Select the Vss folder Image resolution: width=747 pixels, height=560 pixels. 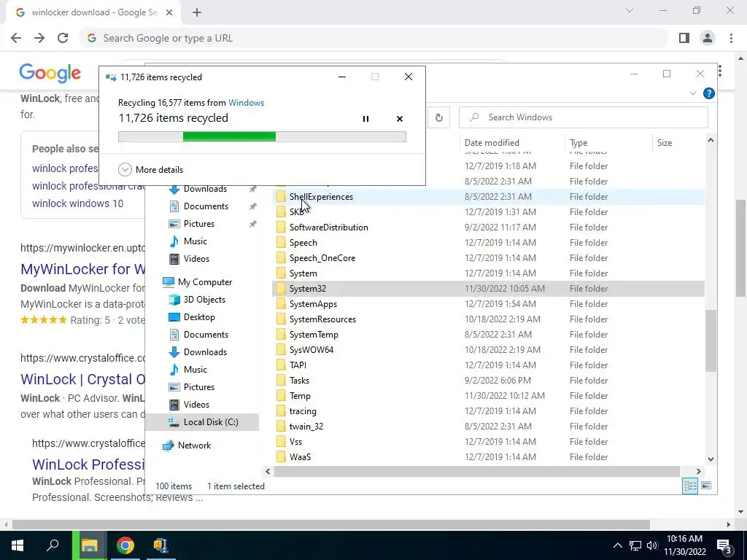[x=488, y=441]
